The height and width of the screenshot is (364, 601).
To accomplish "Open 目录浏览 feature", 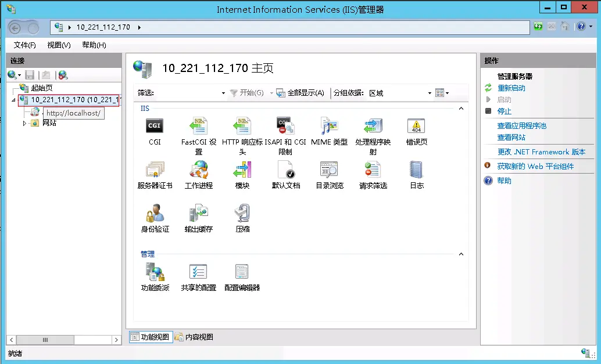I will tap(329, 175).
